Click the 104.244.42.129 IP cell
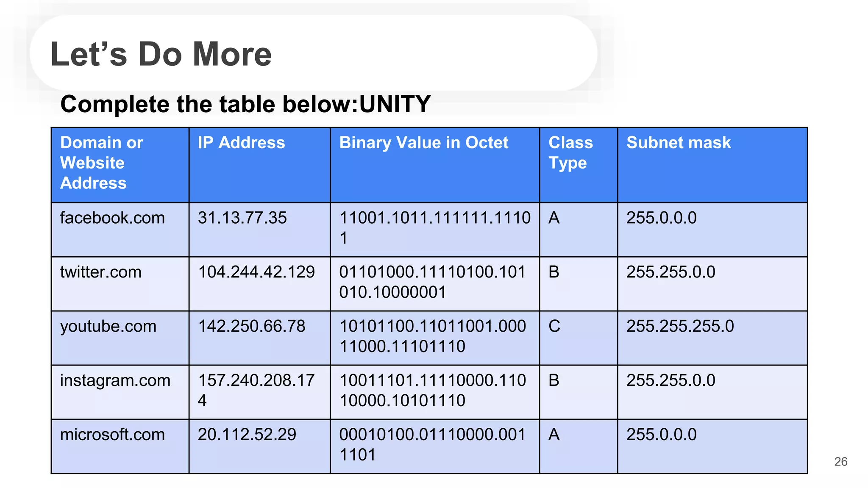Image resolution: width=868 pixels, height=488 pixels. 256,272
